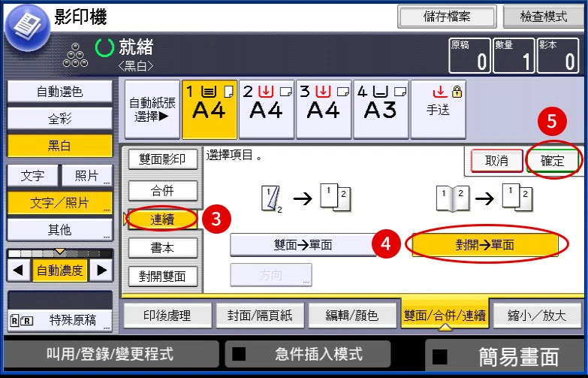Viewport: 588px width, 378px height.
Task: Open the 印後處理 finishing tab
Action: [167, 316]
